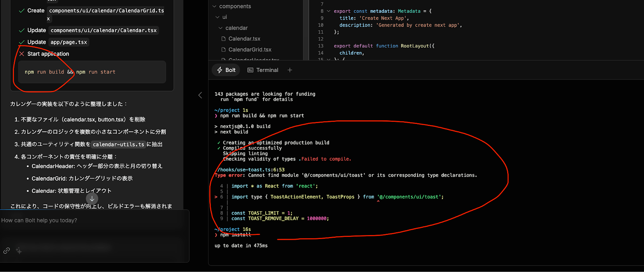
Task: Collapse the ui folder in the file tree
Action: [221, 17]
